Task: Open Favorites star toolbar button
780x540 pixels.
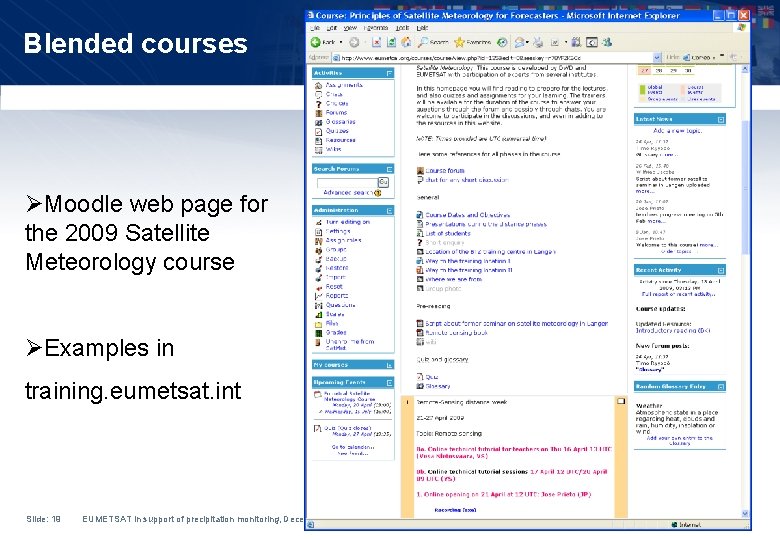Action: [x=473, y=42]
